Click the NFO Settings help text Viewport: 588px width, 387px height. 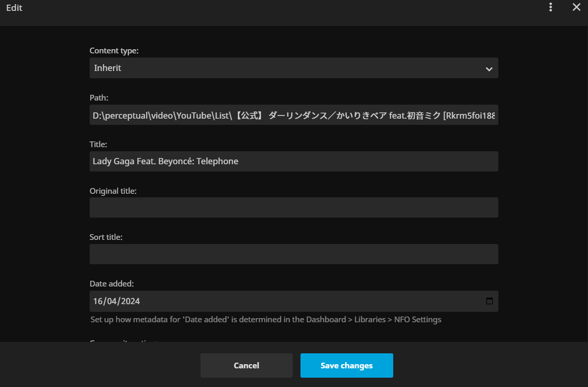(x=265, y=320)
